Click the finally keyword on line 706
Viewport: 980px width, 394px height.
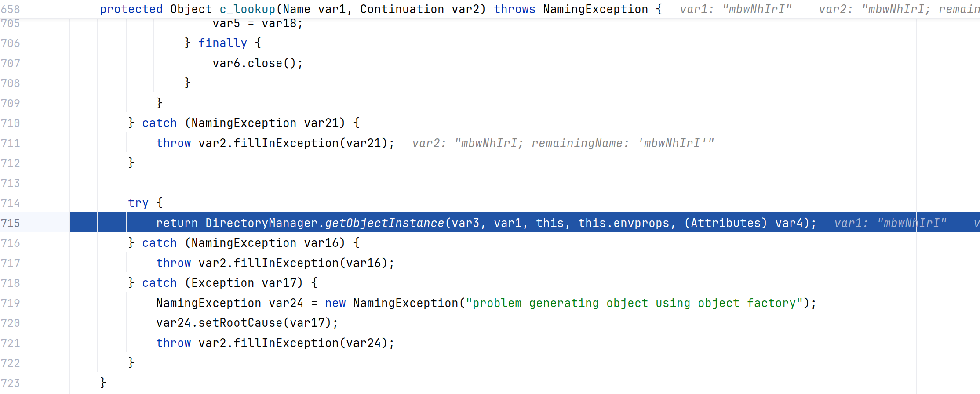click(x=222, y=43)
